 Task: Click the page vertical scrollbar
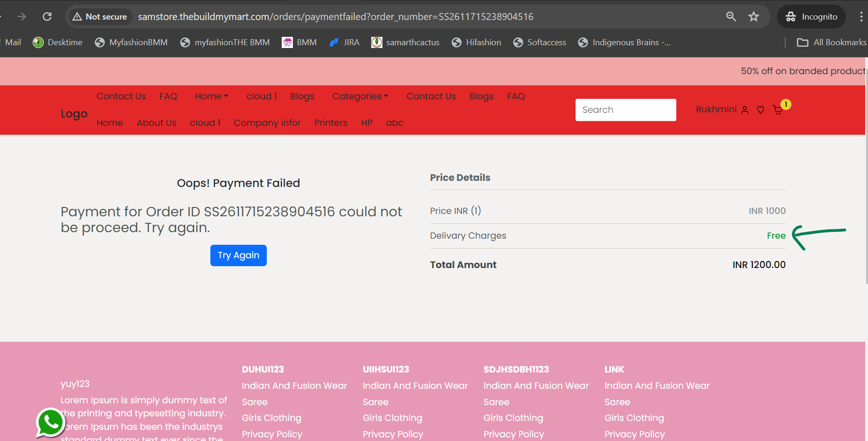point(866,177)
